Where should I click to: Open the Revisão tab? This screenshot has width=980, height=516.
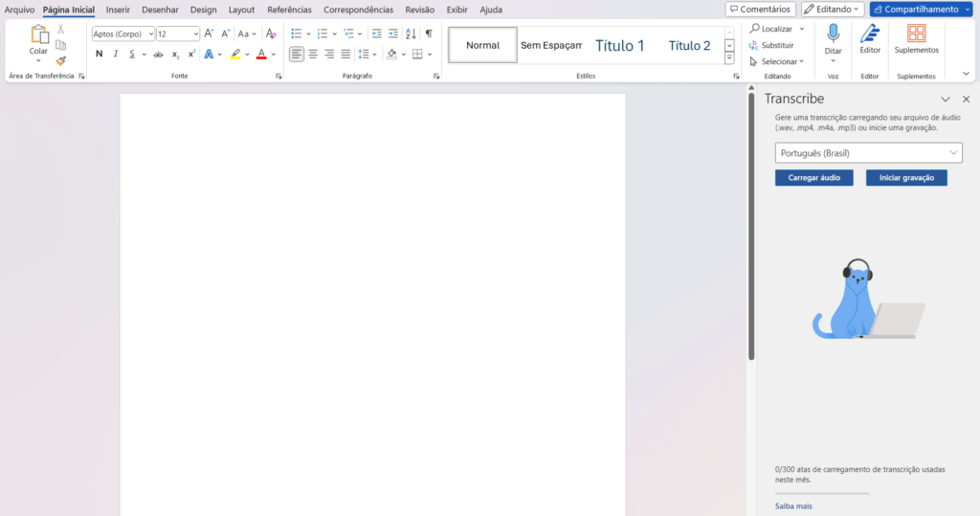tap(419, 10)
